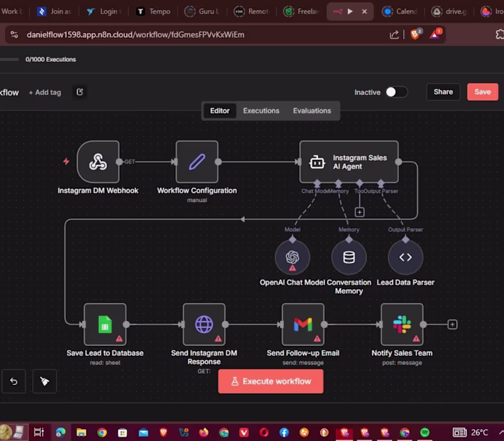Click the 'send: message' subtitle text

point(303,363)
